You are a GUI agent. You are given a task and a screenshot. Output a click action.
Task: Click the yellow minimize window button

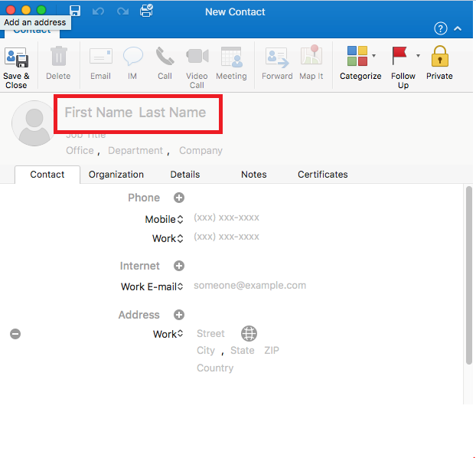click(26, 10)
